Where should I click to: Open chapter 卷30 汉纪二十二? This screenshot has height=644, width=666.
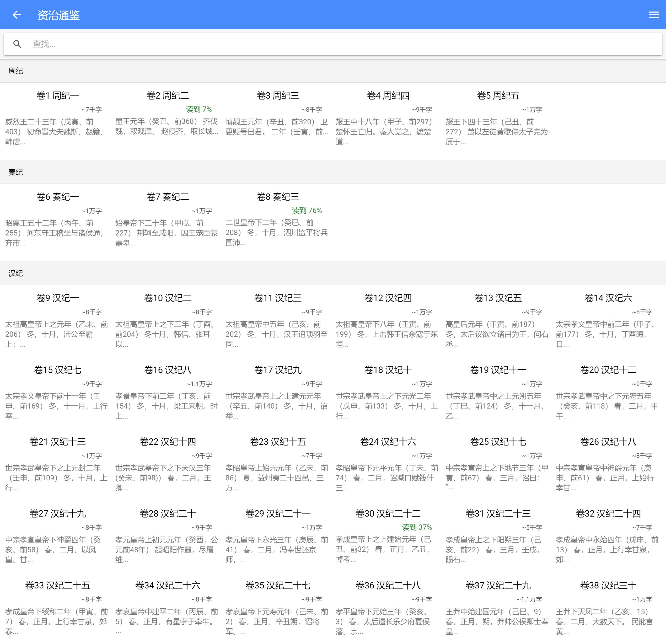(x=388, y=513)
